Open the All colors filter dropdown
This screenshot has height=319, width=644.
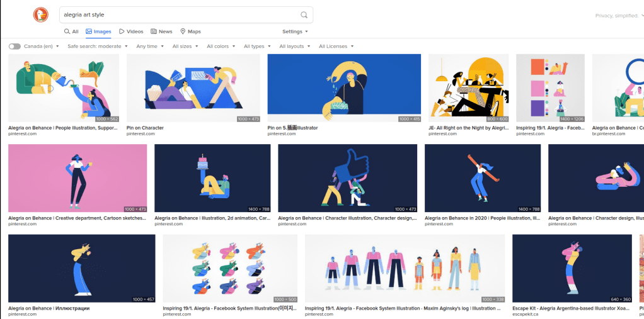[x=221, y=47]
